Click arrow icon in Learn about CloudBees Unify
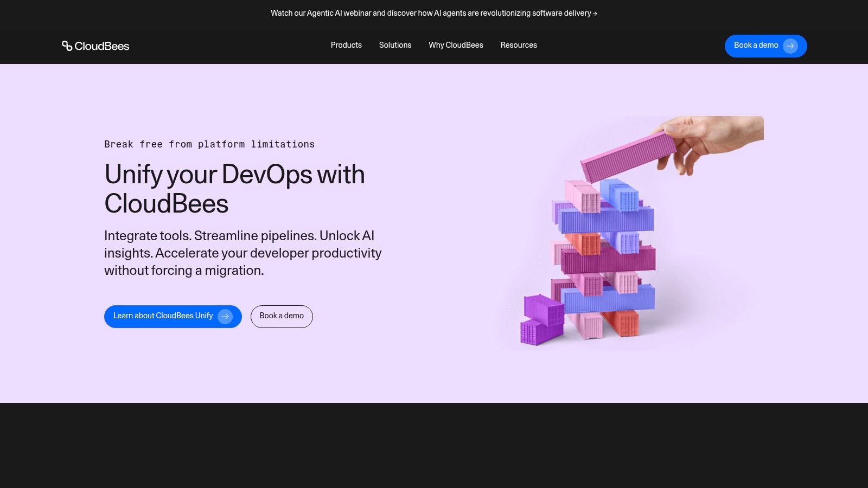Screen dimensions: 868x488 225,317
